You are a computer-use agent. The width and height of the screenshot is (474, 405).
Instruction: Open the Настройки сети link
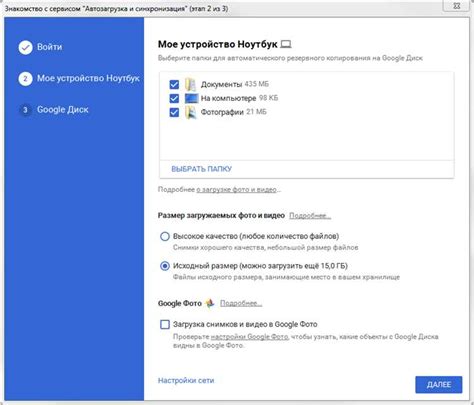tap(186, 380)
